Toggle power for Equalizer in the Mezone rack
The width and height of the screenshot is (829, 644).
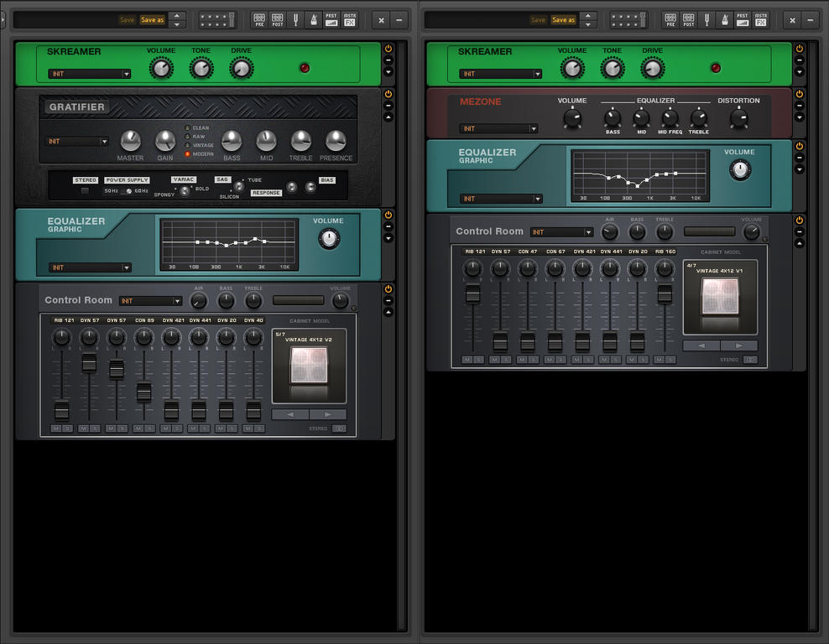tap(800, 146)
